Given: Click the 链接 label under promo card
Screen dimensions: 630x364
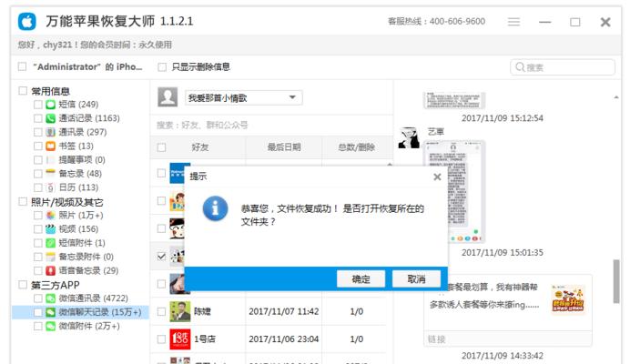Looking at the screenshot, I should (x=437, y=339).
